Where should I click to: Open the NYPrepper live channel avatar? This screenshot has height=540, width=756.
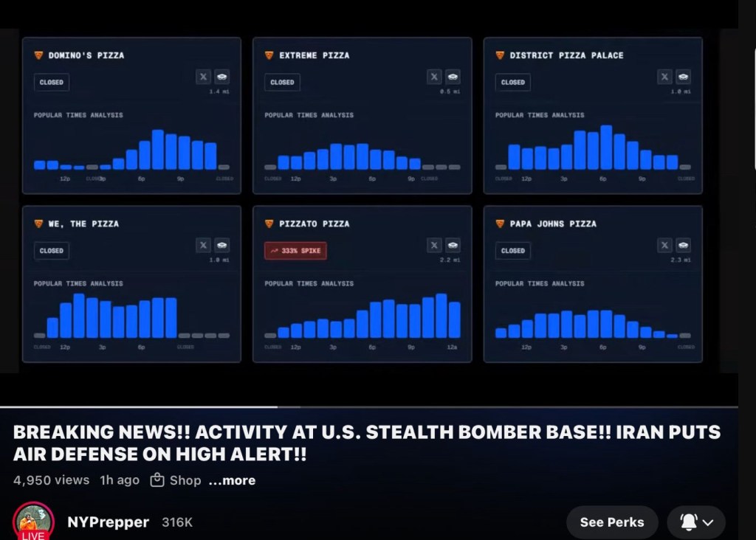coord(33,521)
